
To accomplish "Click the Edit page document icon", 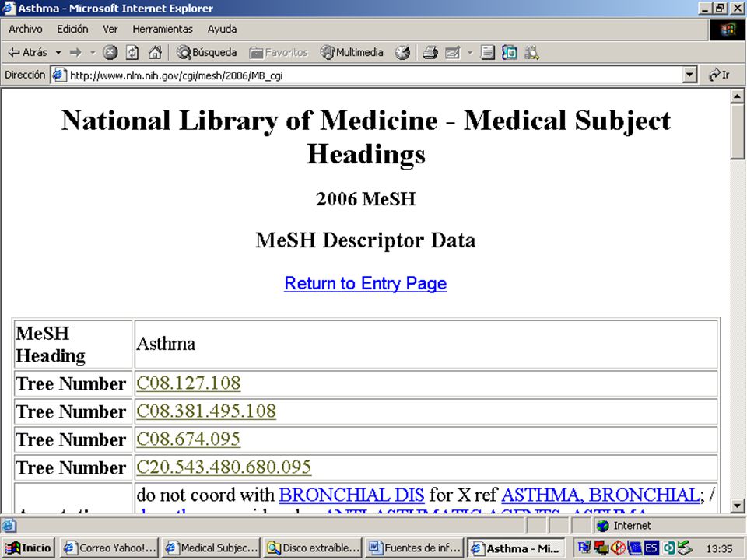I will tap(487, 52).
